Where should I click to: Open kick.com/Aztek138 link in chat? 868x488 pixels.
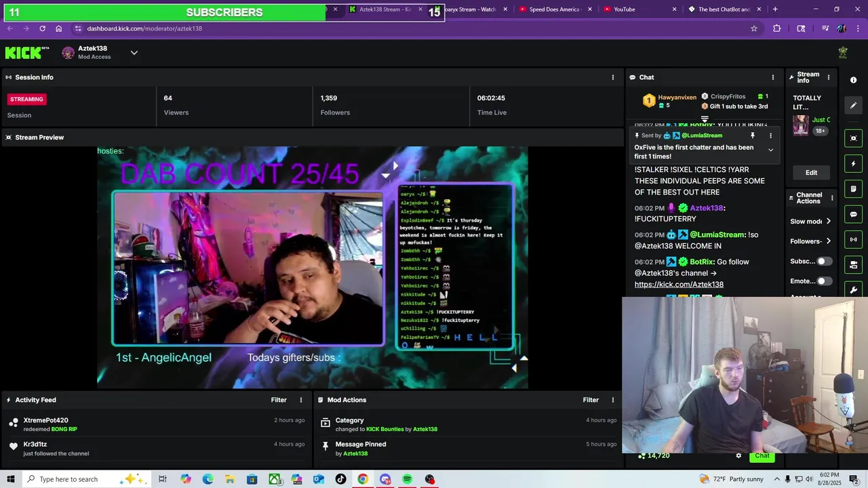click(x=679, y=285)
